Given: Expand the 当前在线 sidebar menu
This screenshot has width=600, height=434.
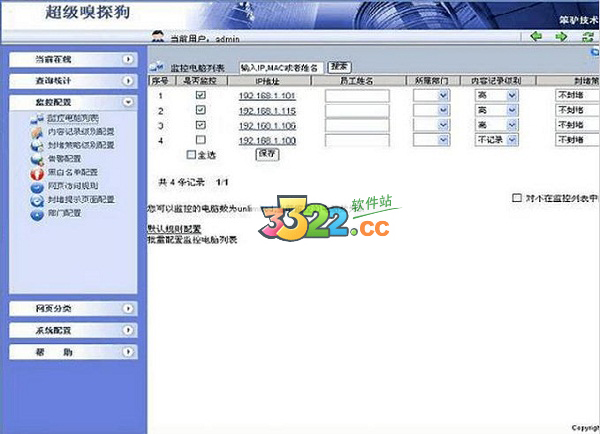Looking at the screenshot, I should click(128, 60).
